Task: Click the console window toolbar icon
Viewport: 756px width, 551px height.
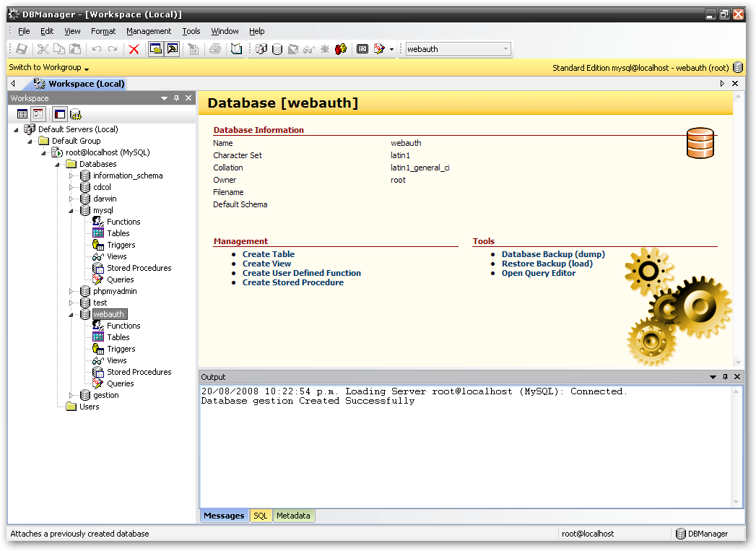Action: point(362,48)
